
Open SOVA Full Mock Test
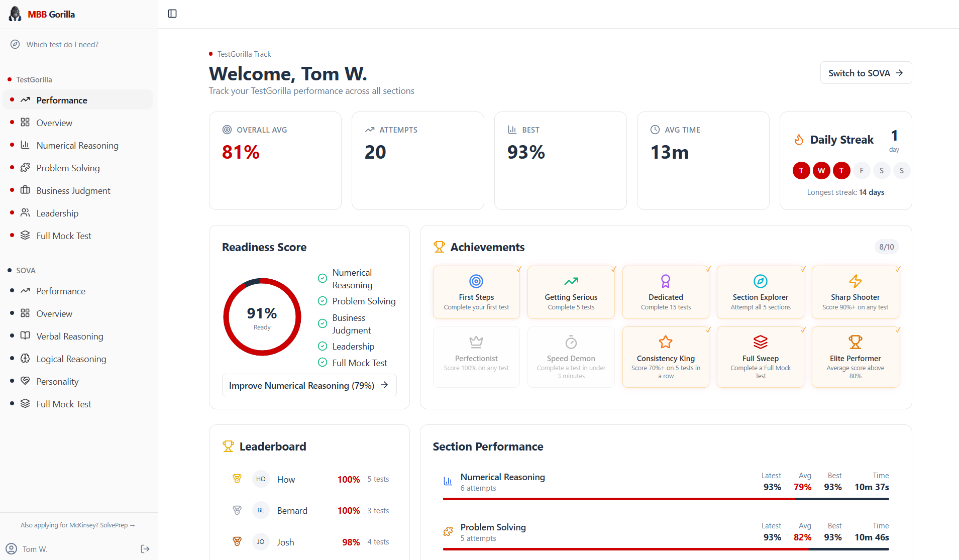pyautogui.click(x=78, y=404)
